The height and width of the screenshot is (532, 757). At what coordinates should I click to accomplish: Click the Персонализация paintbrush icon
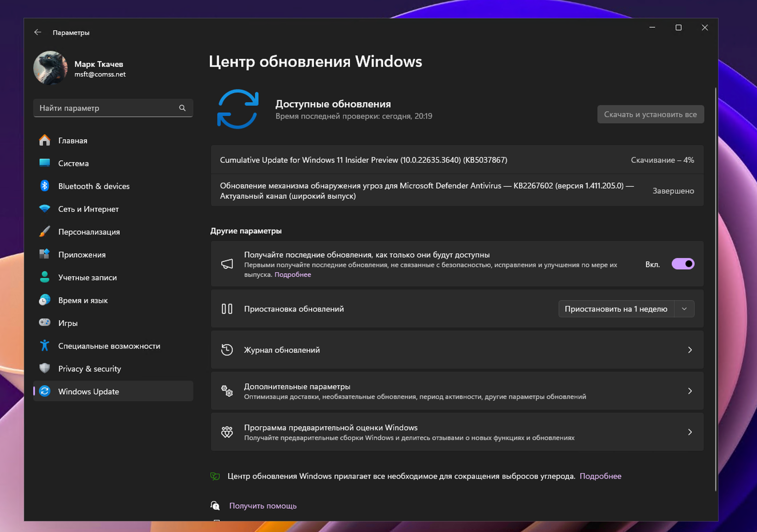coord(44,231)
